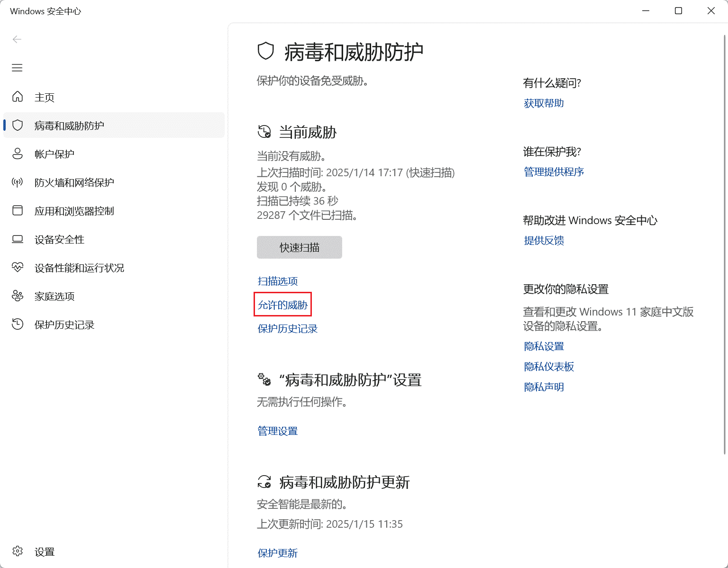The height and width of the screenshot is (568, 728).
Task: Start a 快速扫描
Action: point(300,247)
